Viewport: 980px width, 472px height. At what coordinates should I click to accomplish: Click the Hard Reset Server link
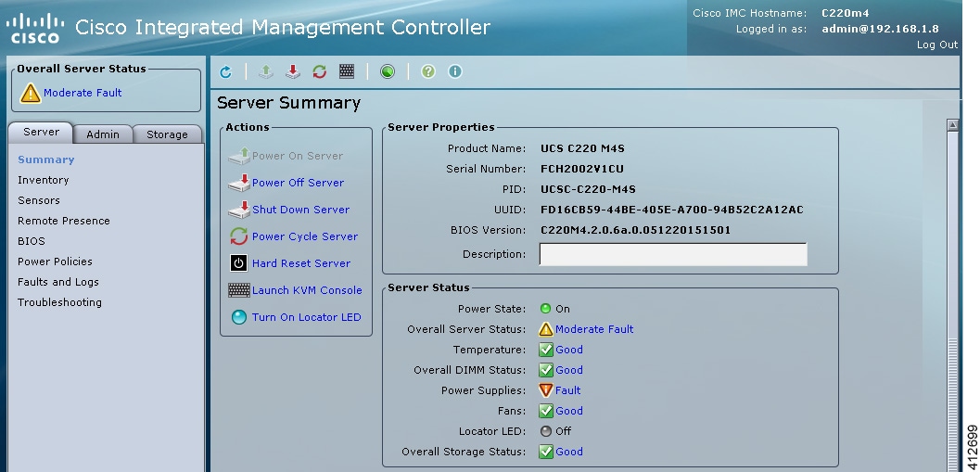301,263
